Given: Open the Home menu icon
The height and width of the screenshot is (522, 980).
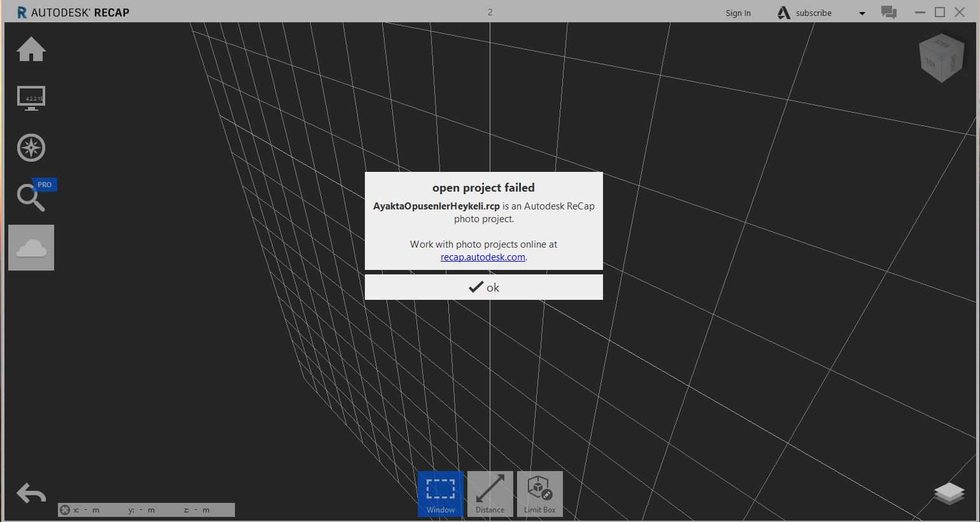Looking at the screenshot, I should coord(31,49).
